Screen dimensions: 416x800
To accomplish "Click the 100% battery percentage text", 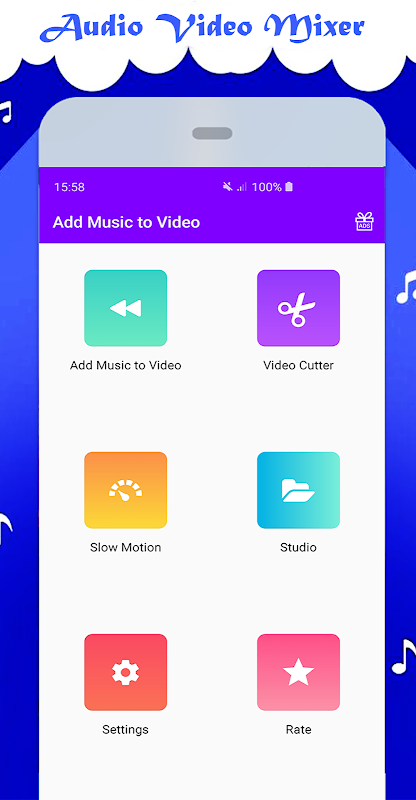I will coord(267,187).
